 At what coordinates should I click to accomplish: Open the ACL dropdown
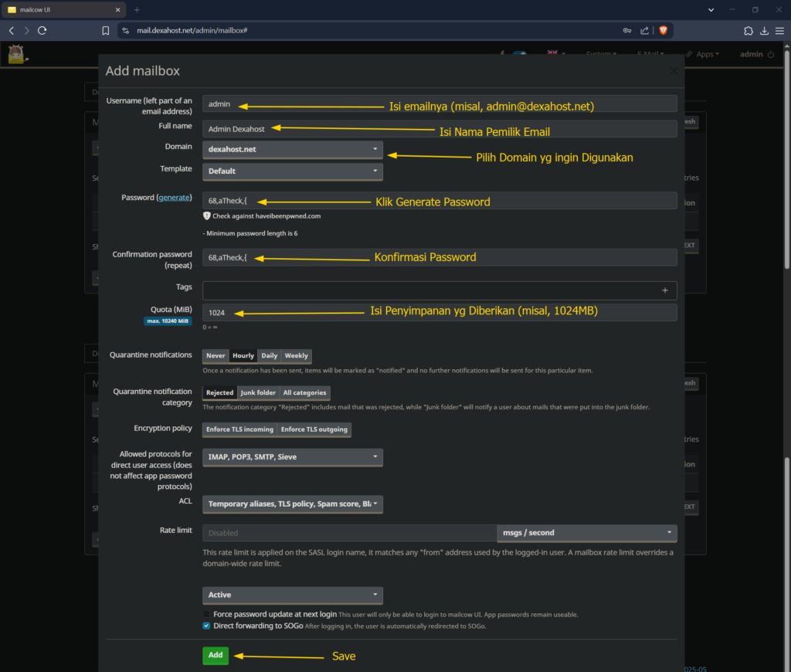(293, 504)
